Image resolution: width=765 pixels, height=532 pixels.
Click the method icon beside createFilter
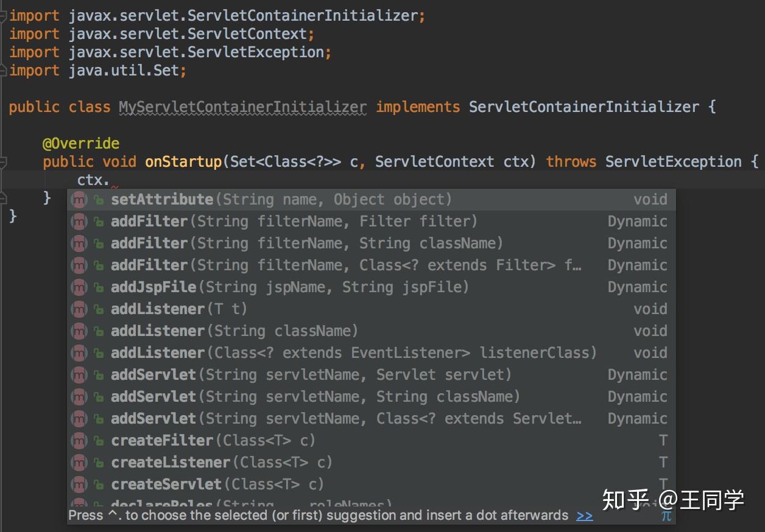point(79,440)
